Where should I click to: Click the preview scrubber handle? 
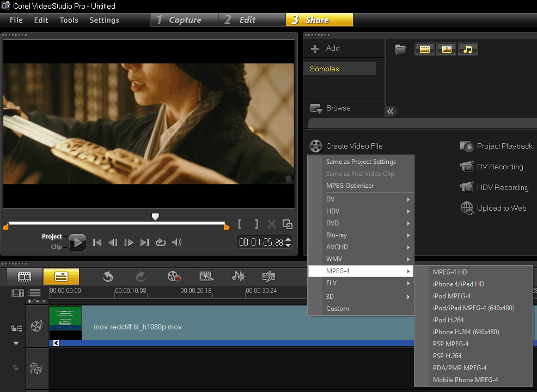point(155,217)
